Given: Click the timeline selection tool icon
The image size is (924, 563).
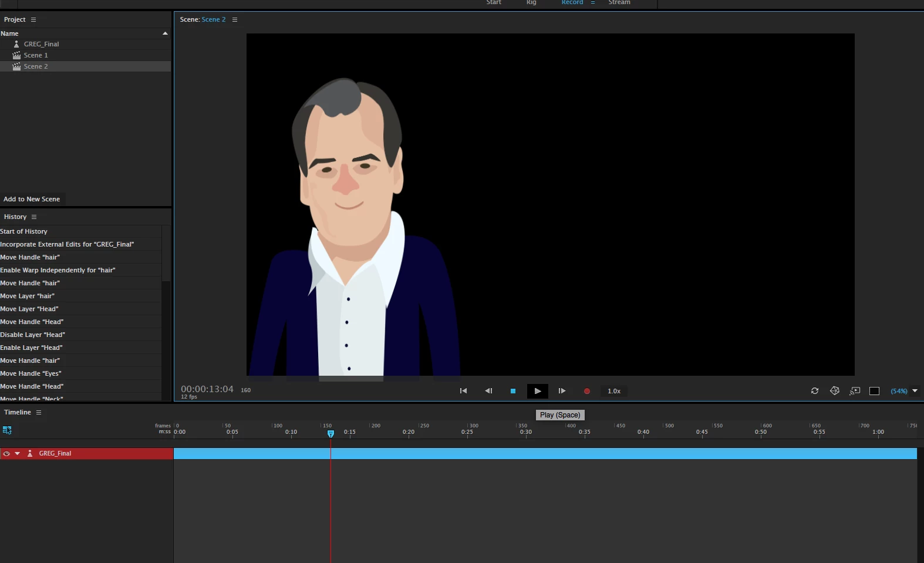Looking at the screenshot, I should point(7,430).
